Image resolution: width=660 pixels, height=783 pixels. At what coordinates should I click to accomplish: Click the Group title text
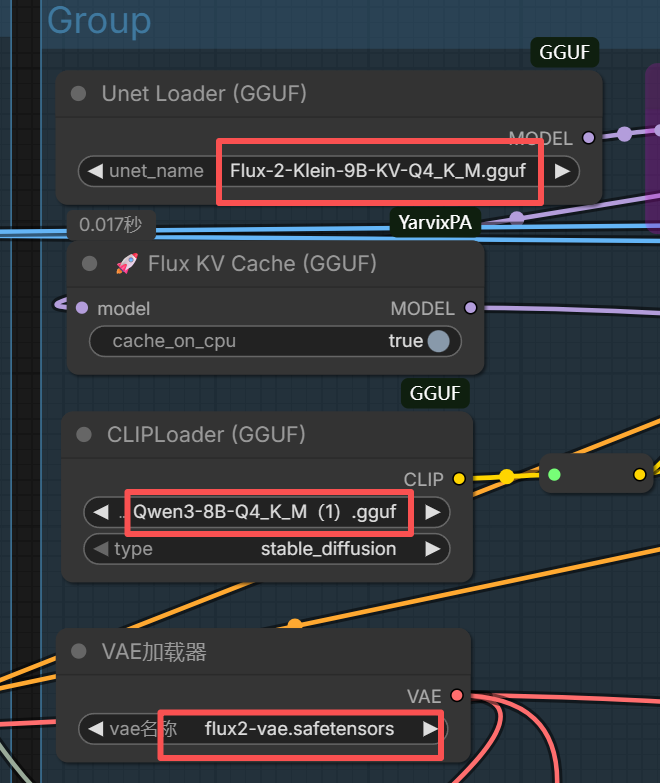click(99, 20)
